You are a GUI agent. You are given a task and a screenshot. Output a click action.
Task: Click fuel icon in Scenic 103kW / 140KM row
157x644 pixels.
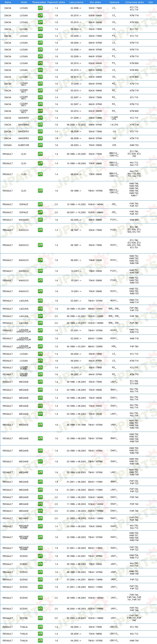click(x=40, y=598)
